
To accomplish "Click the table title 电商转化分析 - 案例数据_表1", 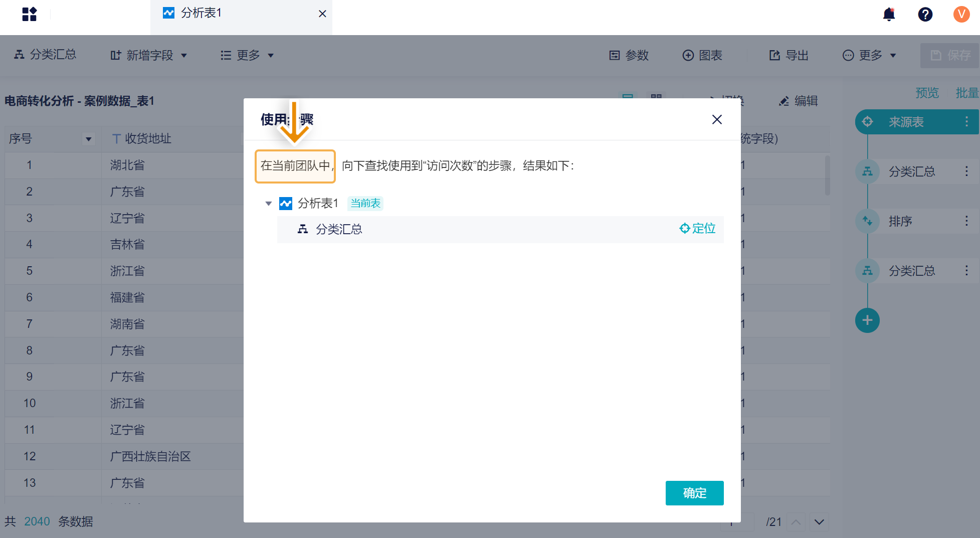I will click(79, 101).
